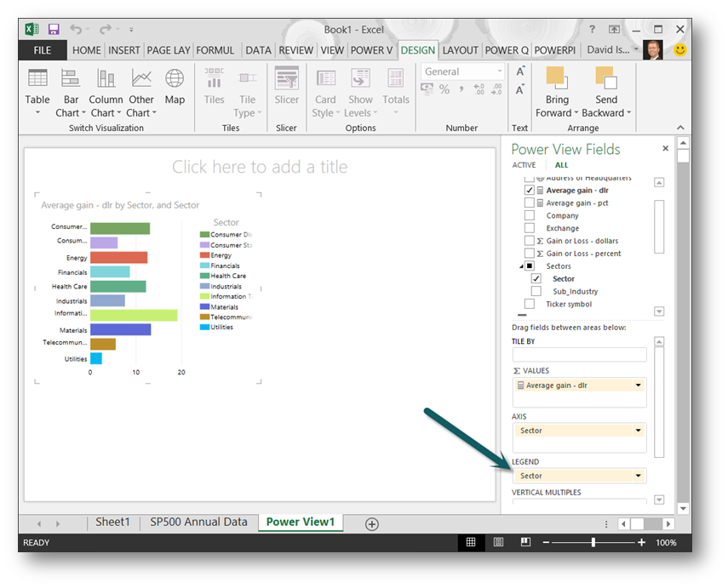Switch to the DATA ribbon tab
This screenshot has height=588, width=728.
[258, 50]
